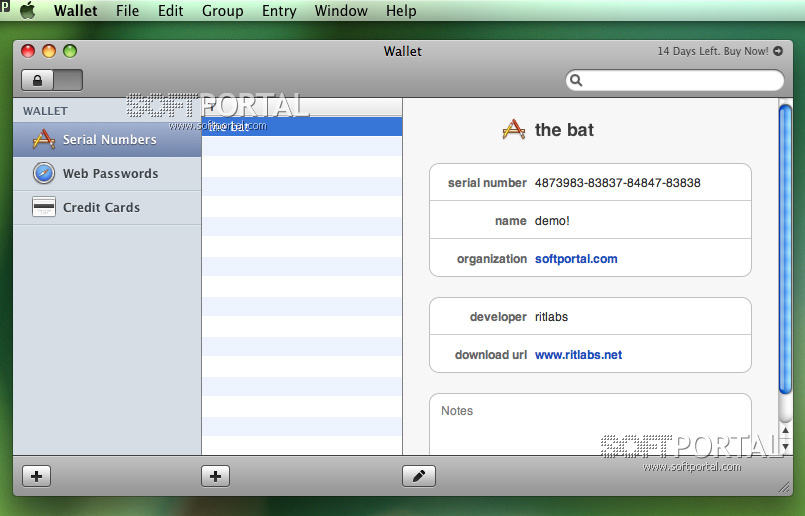Click serial number value 4873983-83837-84847-83838
The height and width of the screenshot is (516, 805).
point(618,183)
